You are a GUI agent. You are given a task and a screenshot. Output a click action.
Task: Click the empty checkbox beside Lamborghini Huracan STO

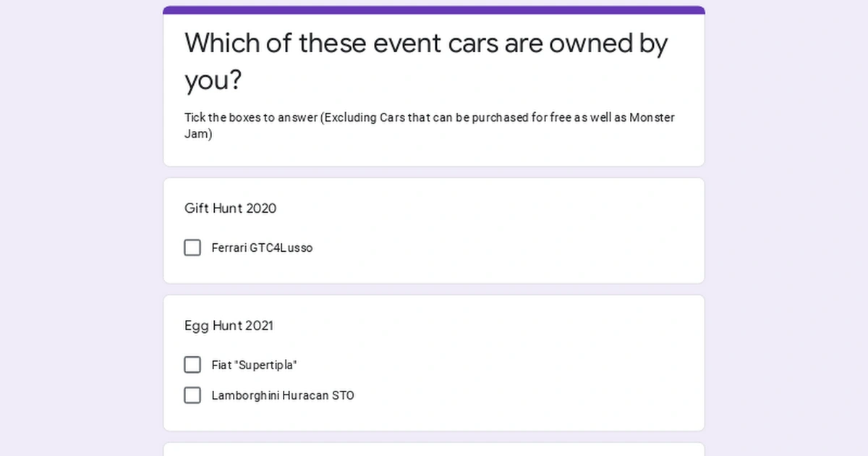tap(192, 395)
